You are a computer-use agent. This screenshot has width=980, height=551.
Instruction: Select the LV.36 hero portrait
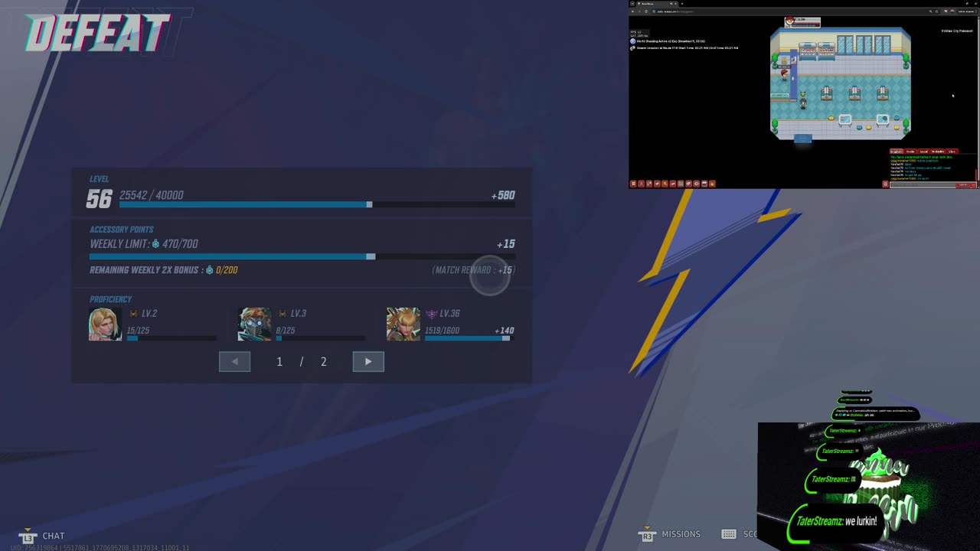(x=403, y=324)
